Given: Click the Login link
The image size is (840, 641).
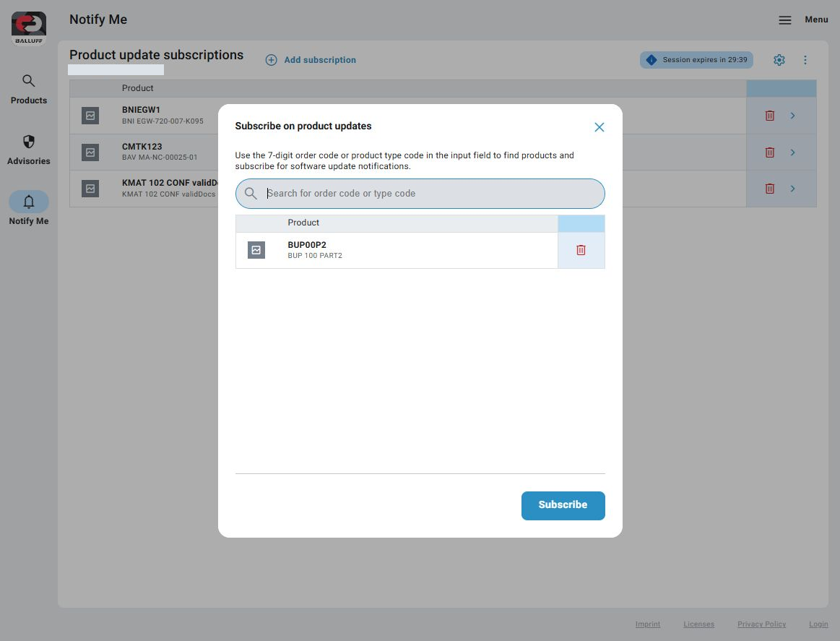Looking at the screenshot, I should coord(818,624).
